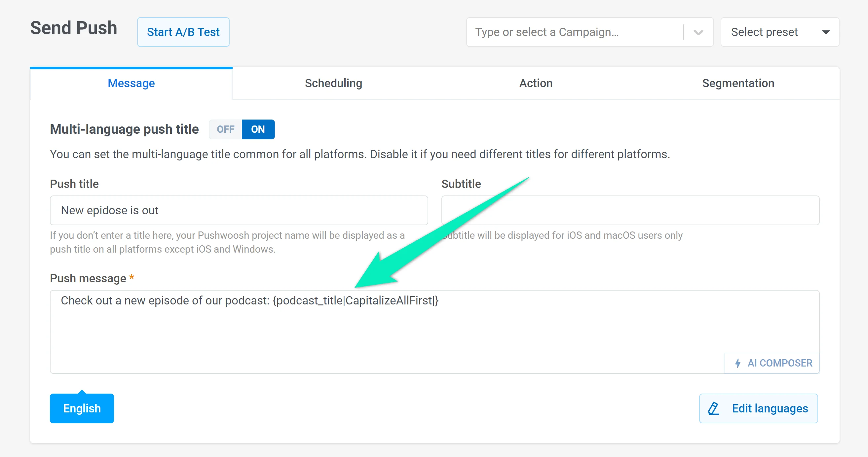Switch multi-language push title to ON
The height and width of the screenshot is (457, 868).
coord(258,129)
